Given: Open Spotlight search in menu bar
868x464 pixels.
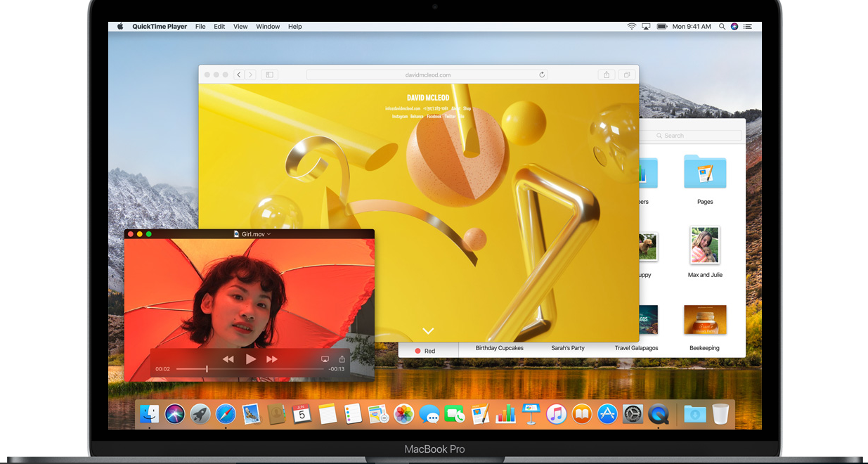Looking at the screenshot, I should point(721,27).
